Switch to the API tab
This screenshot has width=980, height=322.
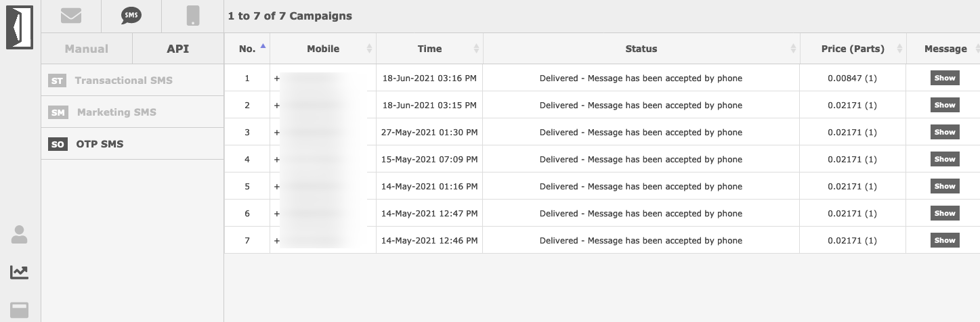(x=177, y=49)
